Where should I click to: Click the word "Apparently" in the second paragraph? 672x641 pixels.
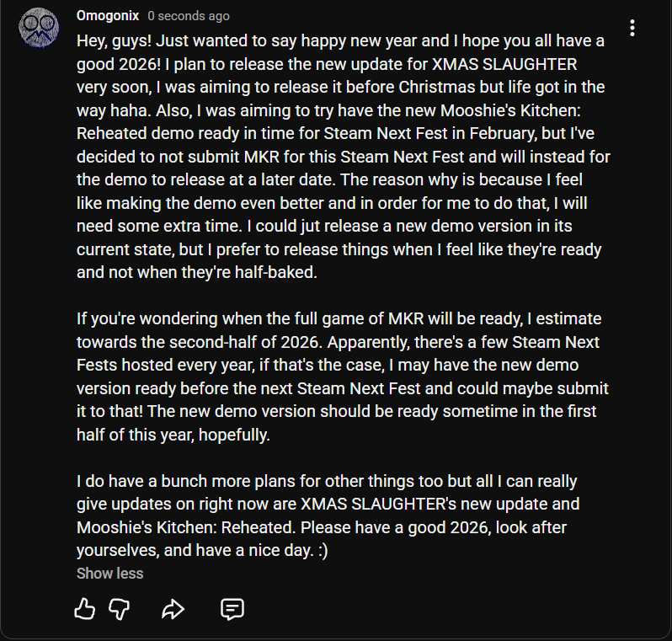click(x=379, y=344)
